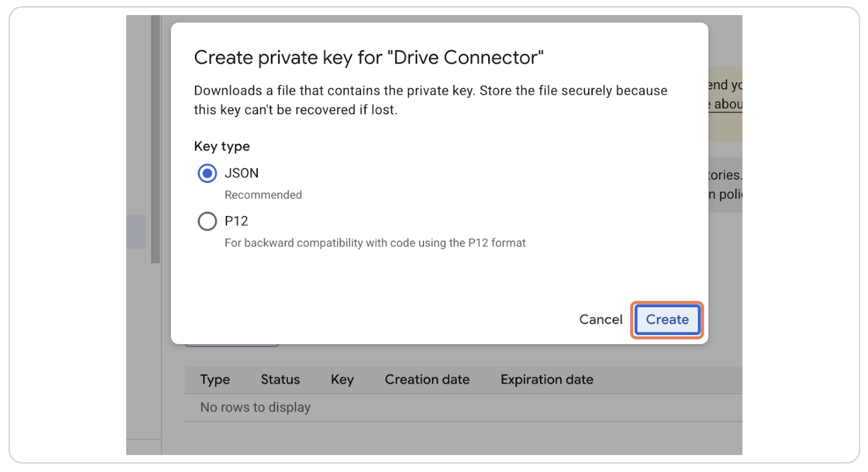Create the private key
The height and width of the screenshot is (472, 868).
666,319
